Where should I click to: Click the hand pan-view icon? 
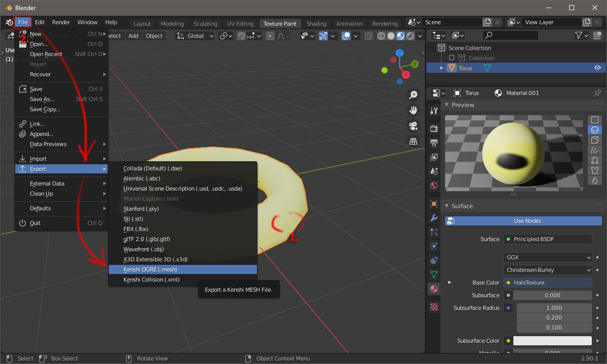[413, 110]
